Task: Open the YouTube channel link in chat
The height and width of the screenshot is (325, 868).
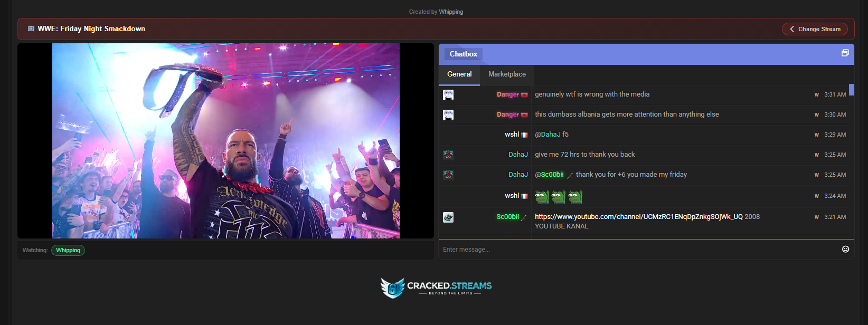Action: [x=639, y=217]
